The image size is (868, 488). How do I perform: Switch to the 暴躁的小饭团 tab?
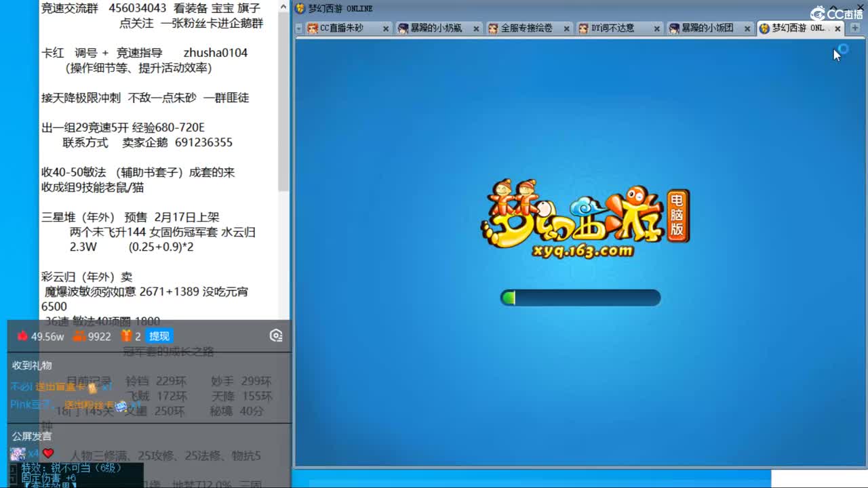click(709, 28)
